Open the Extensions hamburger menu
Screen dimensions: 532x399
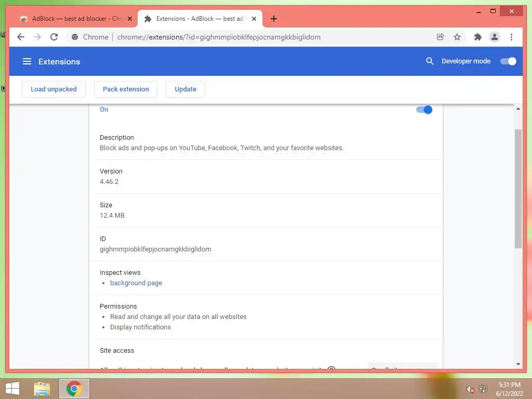pos(27,61)
